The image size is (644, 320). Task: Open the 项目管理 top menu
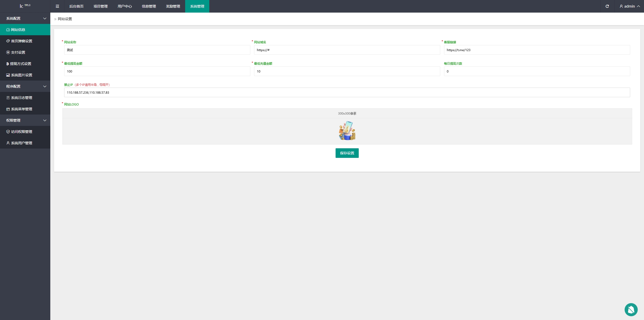click(x=101, y=6)
